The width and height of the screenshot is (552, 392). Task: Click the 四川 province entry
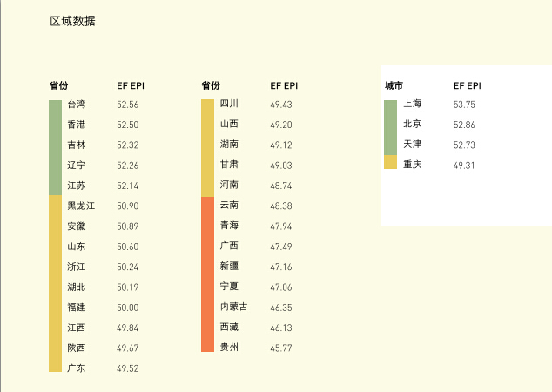(230, 105)
